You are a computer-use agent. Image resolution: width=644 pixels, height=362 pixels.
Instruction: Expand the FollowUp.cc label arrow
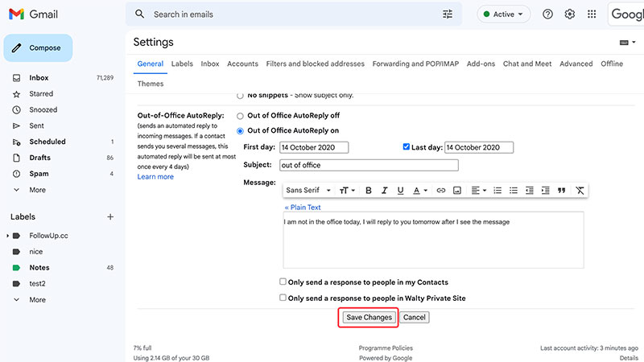point(7,236)
